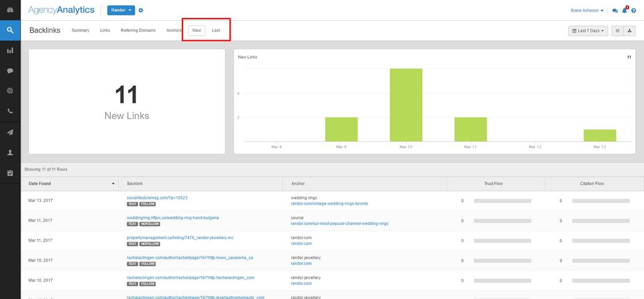This screenshot has width=644, height=299.
Task: Open the paper plane sidebar icon
Action: 10,132
